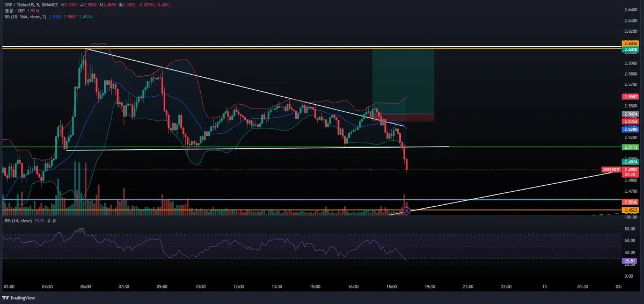
Task: Click the green 2.5113 price label
Action: coord(630,147)
